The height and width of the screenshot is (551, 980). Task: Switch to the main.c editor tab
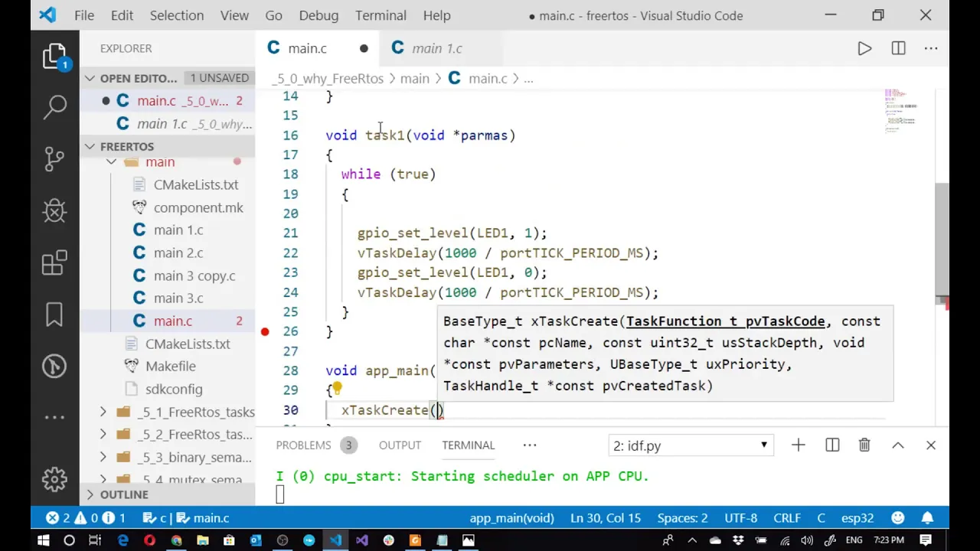click(x=318, y=48)
